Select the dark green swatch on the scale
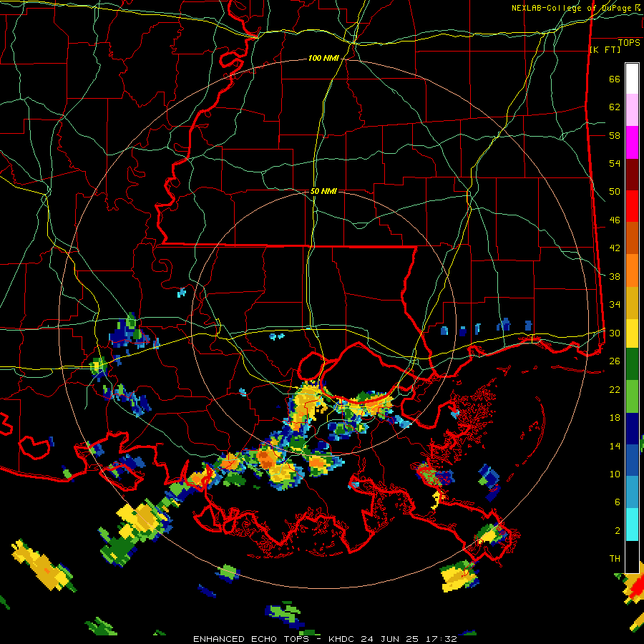 pyautogui.click(x=632, y=364)
